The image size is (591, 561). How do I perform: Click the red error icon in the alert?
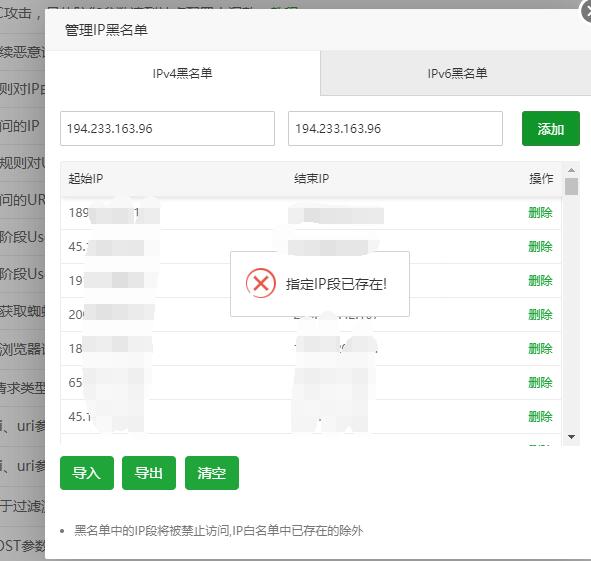pyautogui.click(x=261, y=283)
